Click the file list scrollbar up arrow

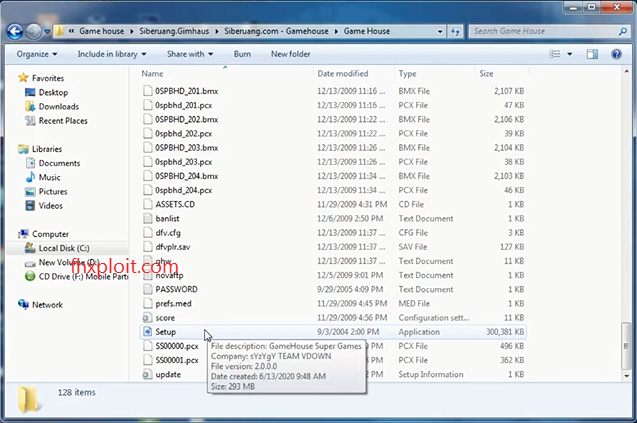[626, 71]
